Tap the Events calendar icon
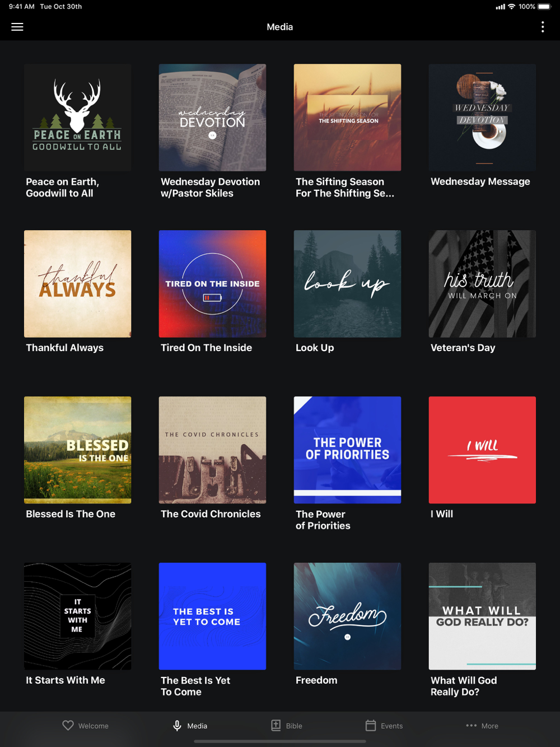This screenshot has height=747, width=560. [371, 725]
